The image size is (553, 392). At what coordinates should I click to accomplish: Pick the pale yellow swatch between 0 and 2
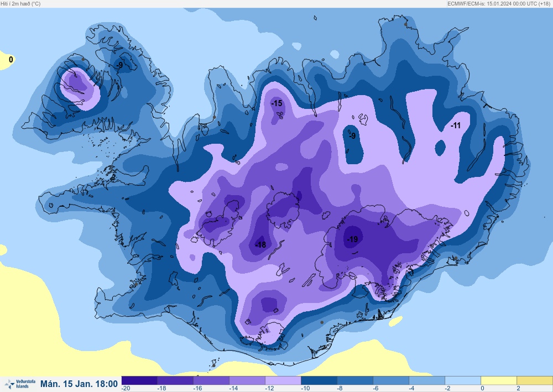(499, 380)
